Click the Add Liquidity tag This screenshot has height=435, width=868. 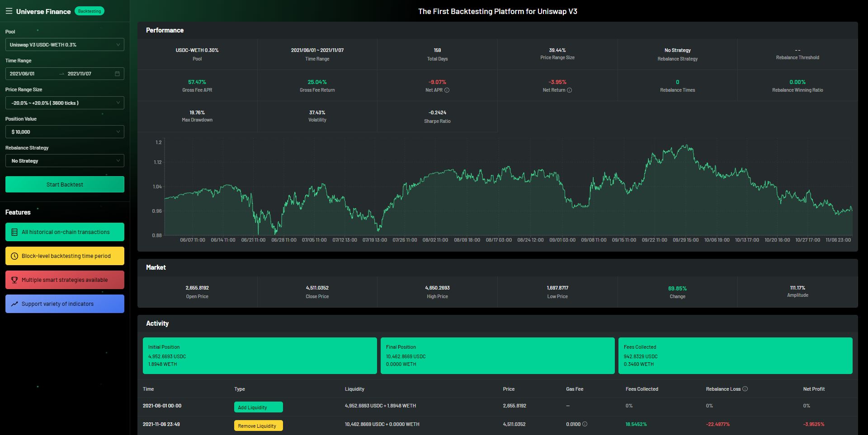[x=259, y=407]
